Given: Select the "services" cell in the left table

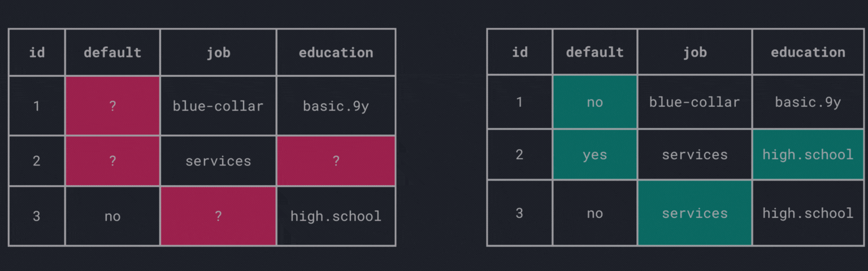Looking at the screenshot, I should click(x=218, y=161).
